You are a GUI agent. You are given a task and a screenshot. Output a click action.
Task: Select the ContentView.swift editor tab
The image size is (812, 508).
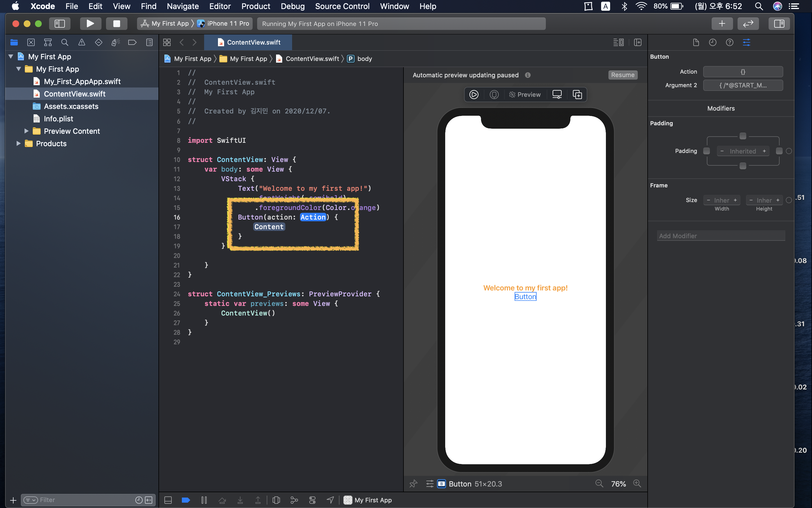click(248, 42)
